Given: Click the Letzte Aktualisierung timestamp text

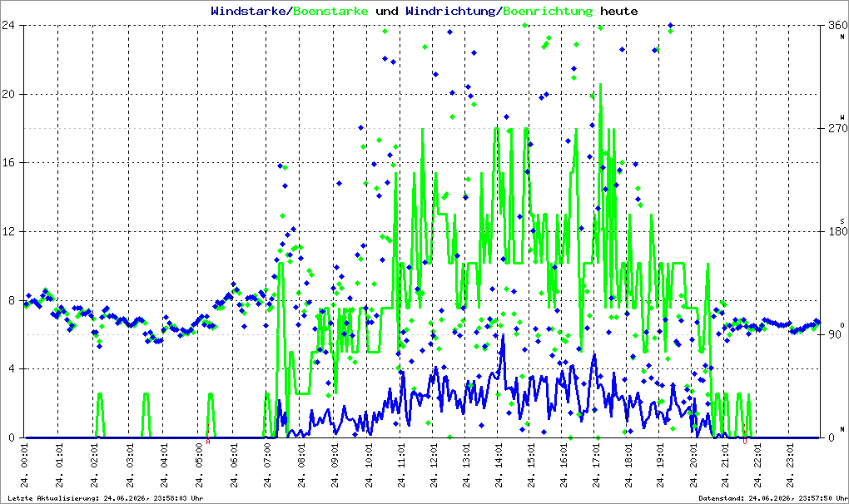Looking at the screenshot, I should pos(106,498).
